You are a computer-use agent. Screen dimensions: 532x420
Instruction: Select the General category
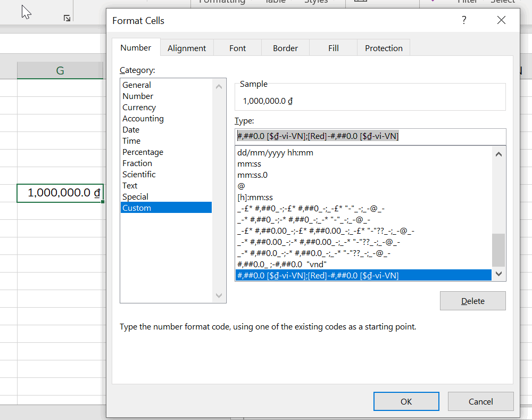point(166,85)
